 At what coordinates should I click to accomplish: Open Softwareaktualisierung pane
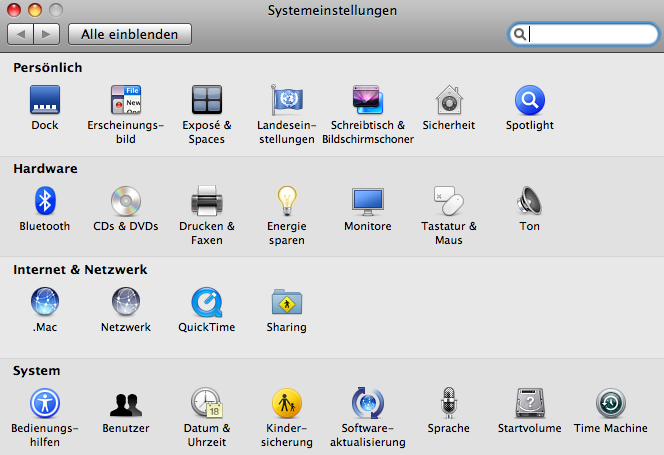(x=367, y=403)
